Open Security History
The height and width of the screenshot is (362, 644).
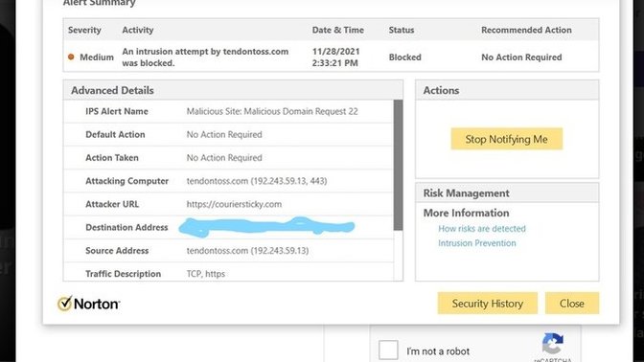(487, 304)
